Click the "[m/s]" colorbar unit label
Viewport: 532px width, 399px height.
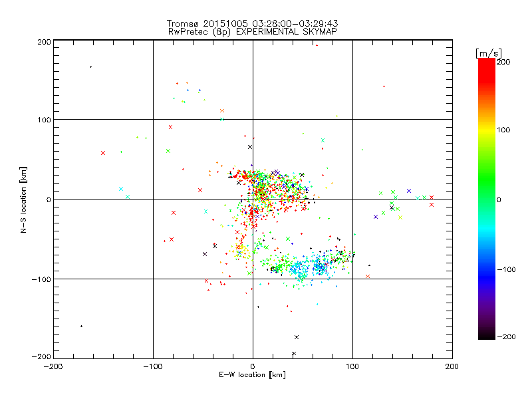point(489,53)
